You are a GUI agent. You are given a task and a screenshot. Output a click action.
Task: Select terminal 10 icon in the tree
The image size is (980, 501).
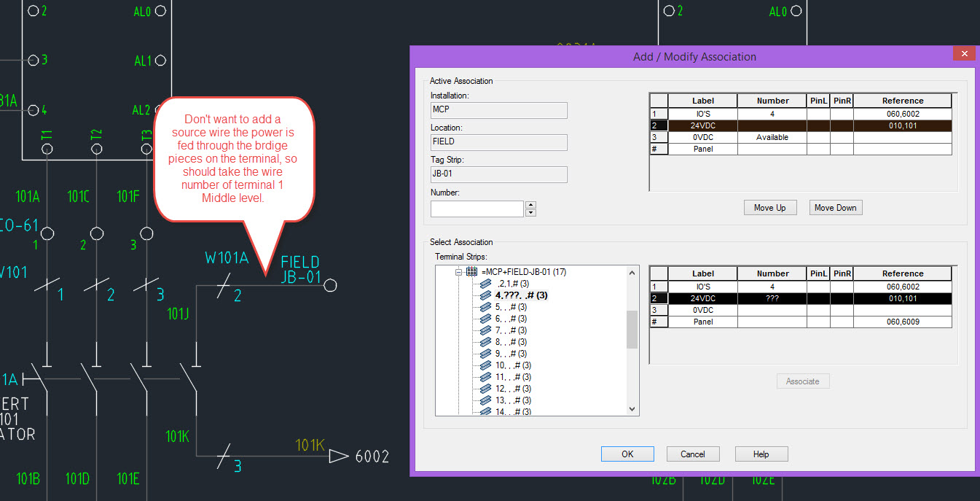(x=486, y=365)
